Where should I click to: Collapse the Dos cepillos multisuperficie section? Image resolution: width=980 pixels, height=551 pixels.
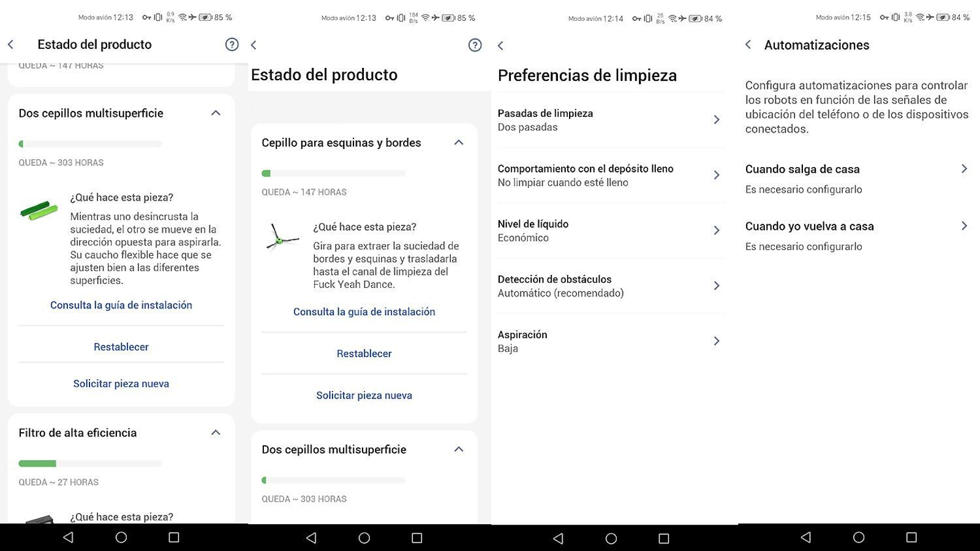point(216,113)
